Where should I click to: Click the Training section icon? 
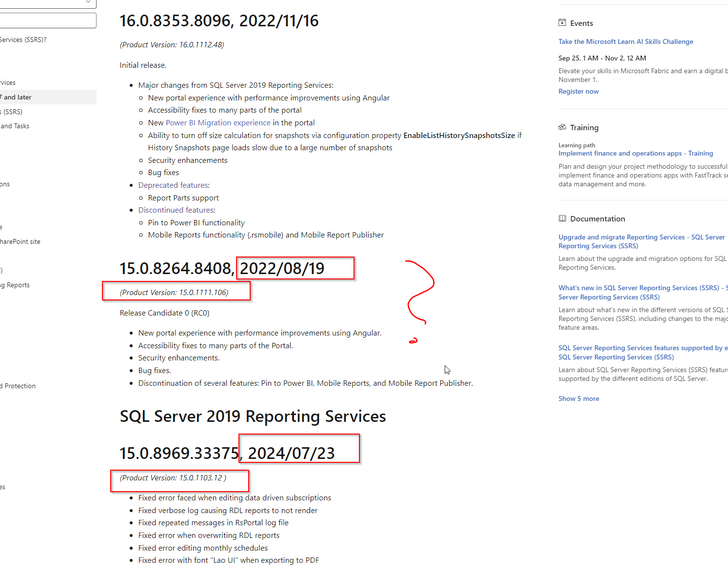[562, 127]
